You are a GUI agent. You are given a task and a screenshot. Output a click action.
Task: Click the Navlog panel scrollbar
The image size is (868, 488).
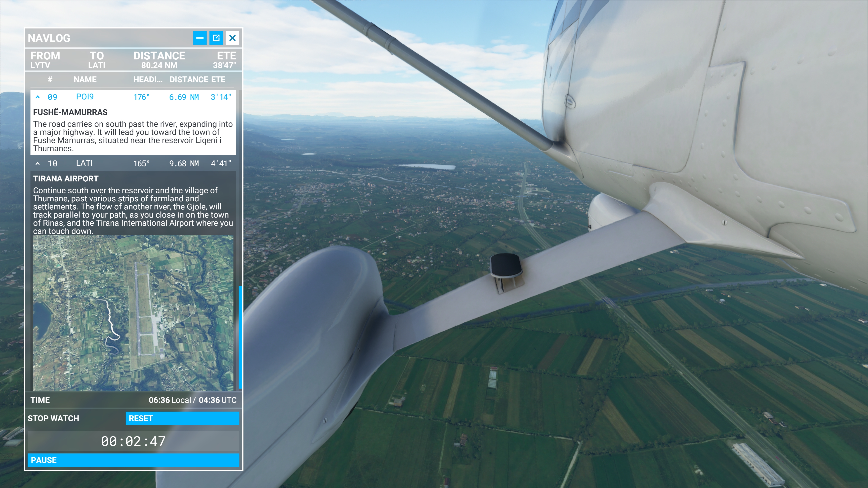tap(240, 335)
